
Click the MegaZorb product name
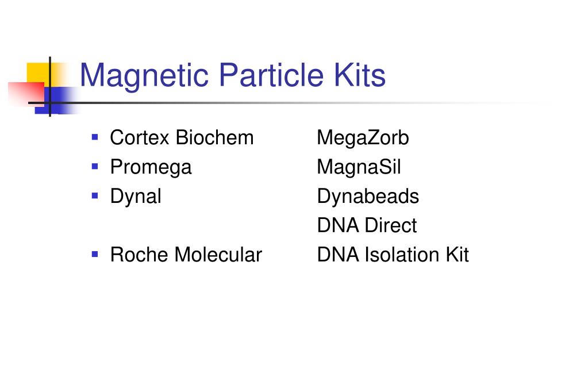pos(363,139)
